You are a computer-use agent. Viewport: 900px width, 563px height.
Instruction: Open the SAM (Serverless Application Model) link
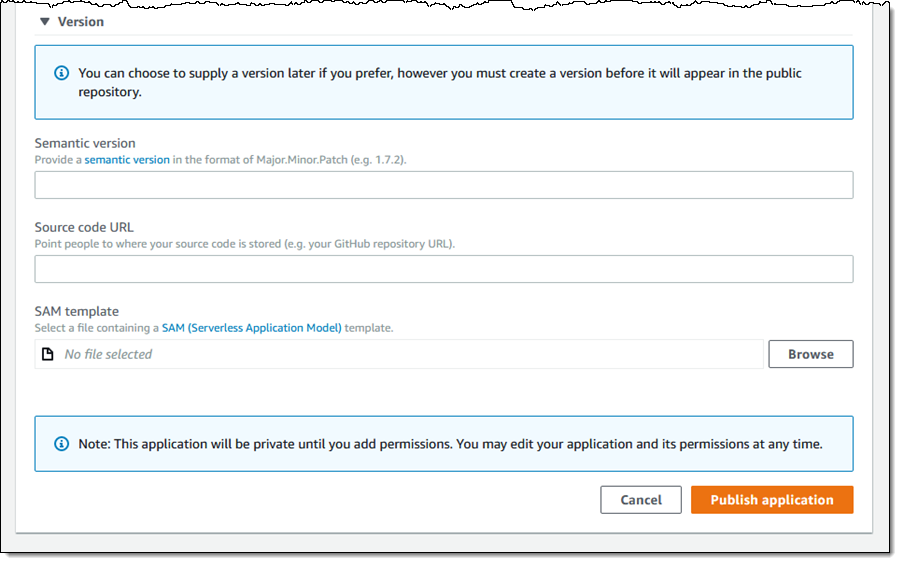[252, 328]
